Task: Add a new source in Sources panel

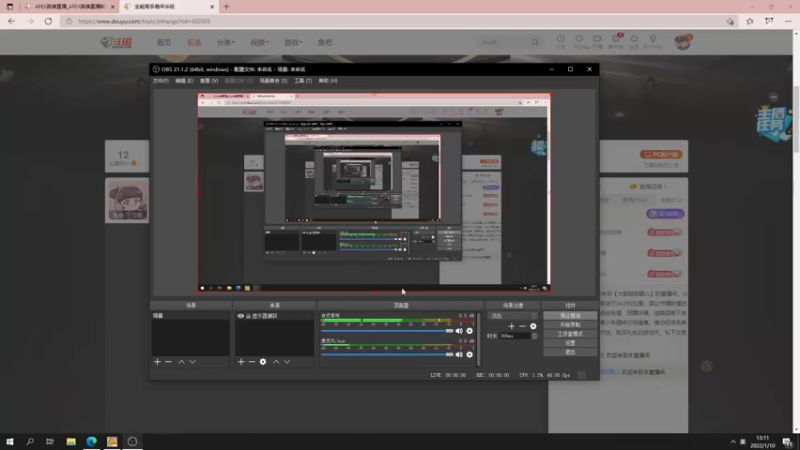Action: pos(241,362)
